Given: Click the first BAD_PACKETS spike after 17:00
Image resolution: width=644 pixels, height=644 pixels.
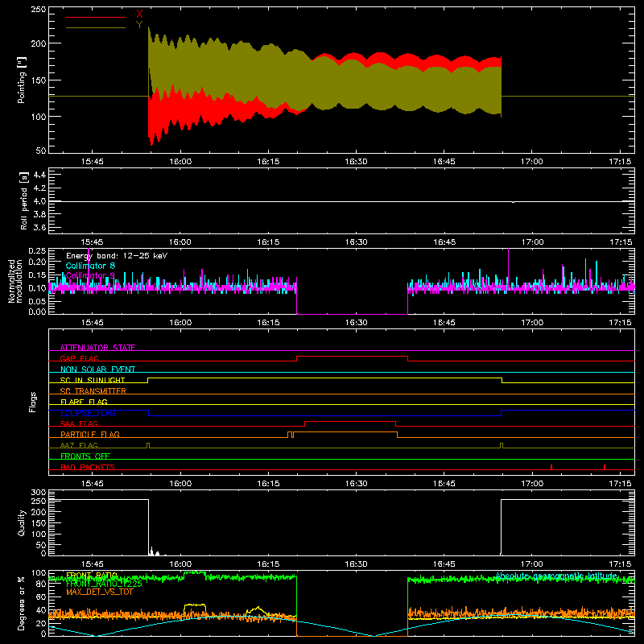Looking at the screenshot, I should (x=551, y=467).
